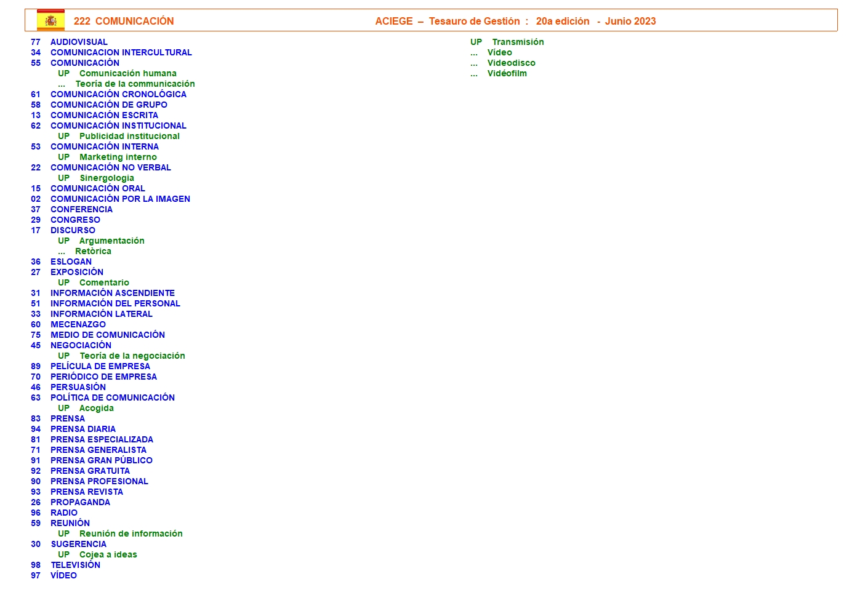Open the TELEVISIÓN entry
This screenshot has width=868, height=603.
click(x=75, y=565)
